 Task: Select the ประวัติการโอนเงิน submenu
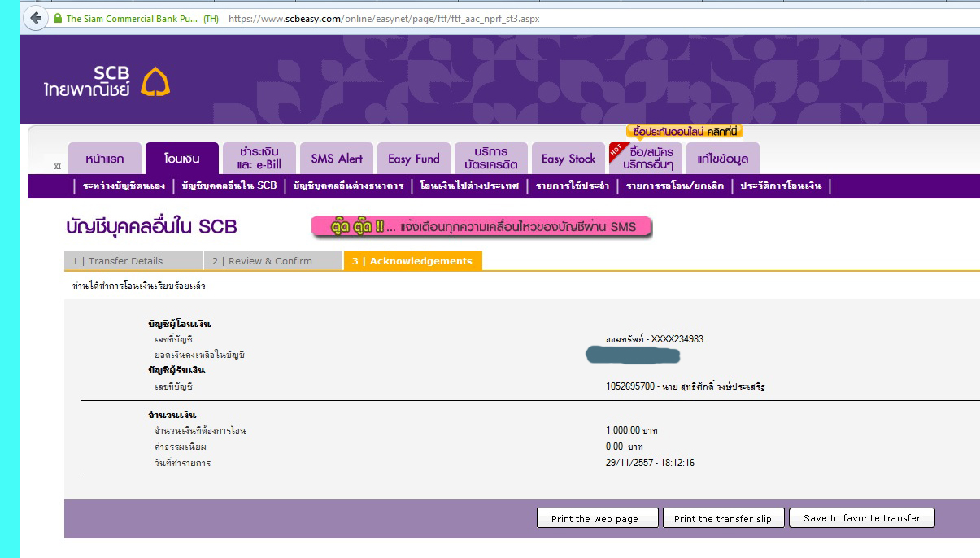[x=781, y=185]
